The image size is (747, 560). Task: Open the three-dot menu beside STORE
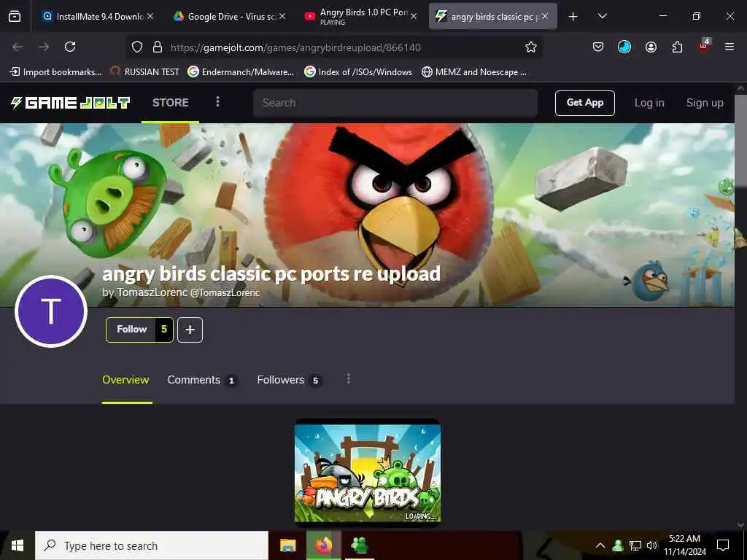point(217,101)
